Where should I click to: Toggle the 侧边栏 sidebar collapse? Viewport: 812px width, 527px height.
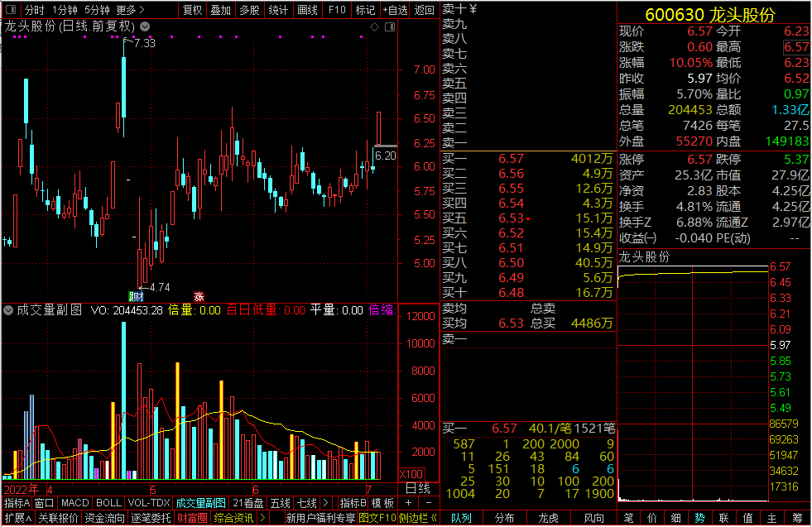[419, 518]
